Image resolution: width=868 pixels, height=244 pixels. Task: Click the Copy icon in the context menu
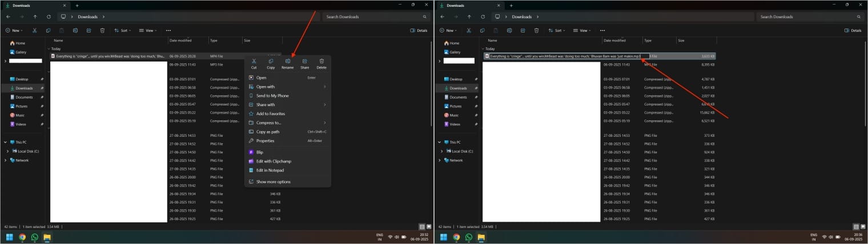tap(271, 61)
